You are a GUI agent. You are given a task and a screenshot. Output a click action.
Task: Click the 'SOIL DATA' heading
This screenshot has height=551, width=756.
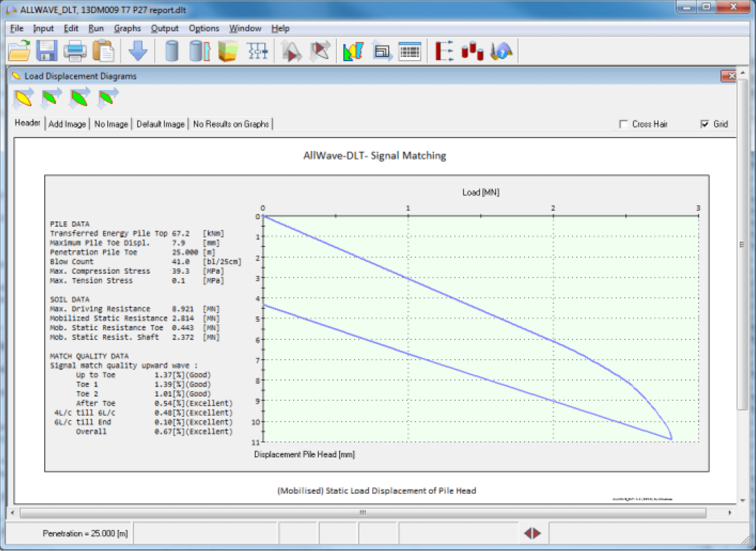tap(69, 299)
